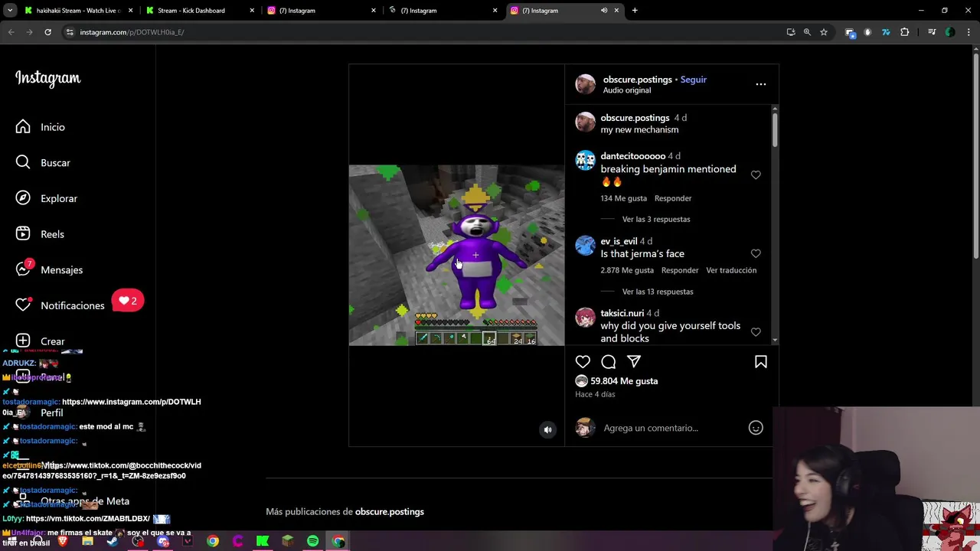Save post with bookmark icon
980x551 pixels.
[x=761, y=361]
